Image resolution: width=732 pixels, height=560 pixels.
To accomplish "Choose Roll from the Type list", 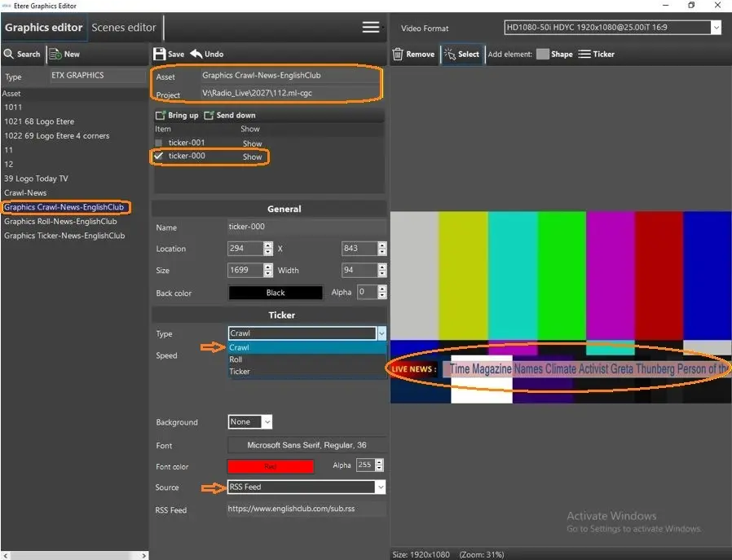I will pyautogui.click(x=236, y=359).
